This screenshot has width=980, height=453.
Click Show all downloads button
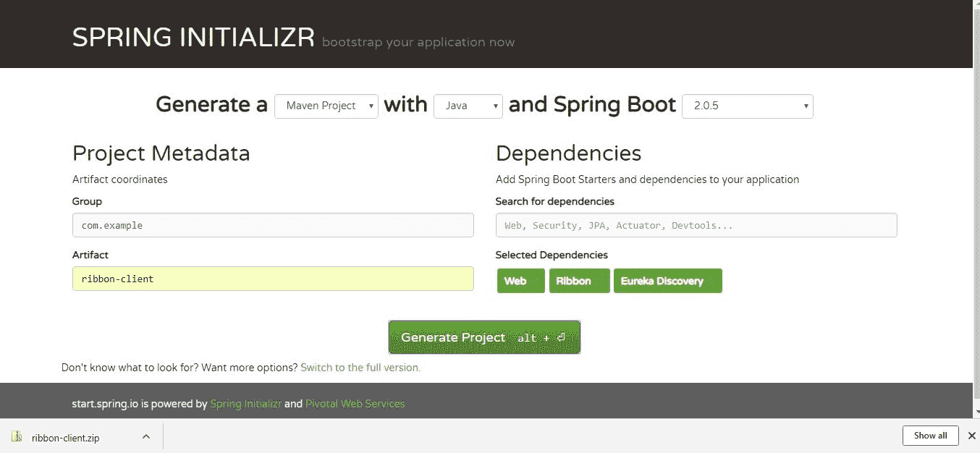pyautogui.click(x=930, y=436)
